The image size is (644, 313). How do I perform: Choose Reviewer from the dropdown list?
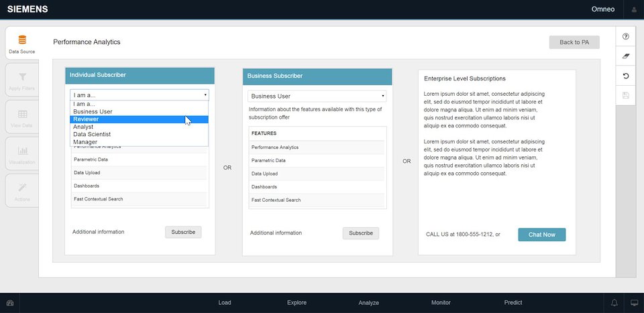click(140, 119)
